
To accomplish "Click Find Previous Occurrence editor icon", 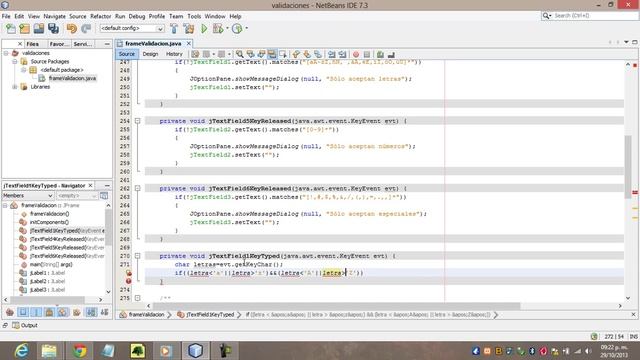I will point(250,54).
